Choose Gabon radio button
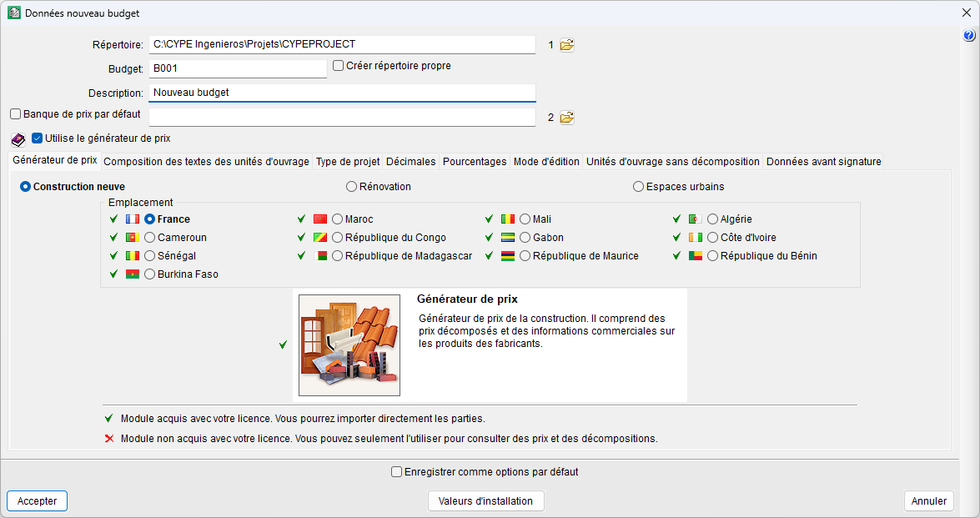This screenshot has width=980, height=518. click(525, 238)
